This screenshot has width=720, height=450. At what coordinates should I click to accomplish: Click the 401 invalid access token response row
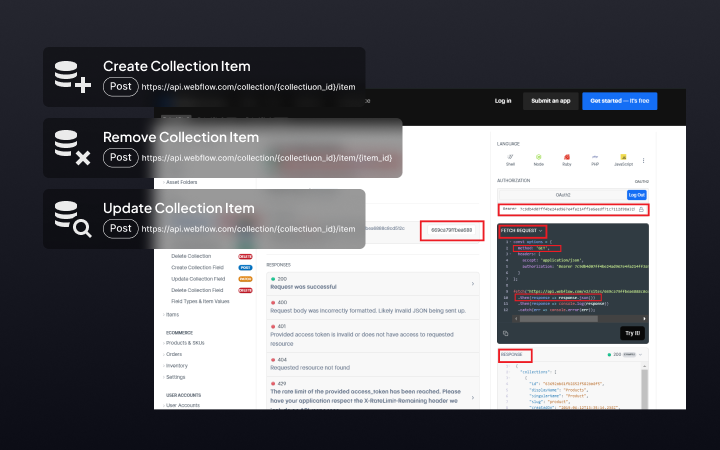(x=373, y=336)
